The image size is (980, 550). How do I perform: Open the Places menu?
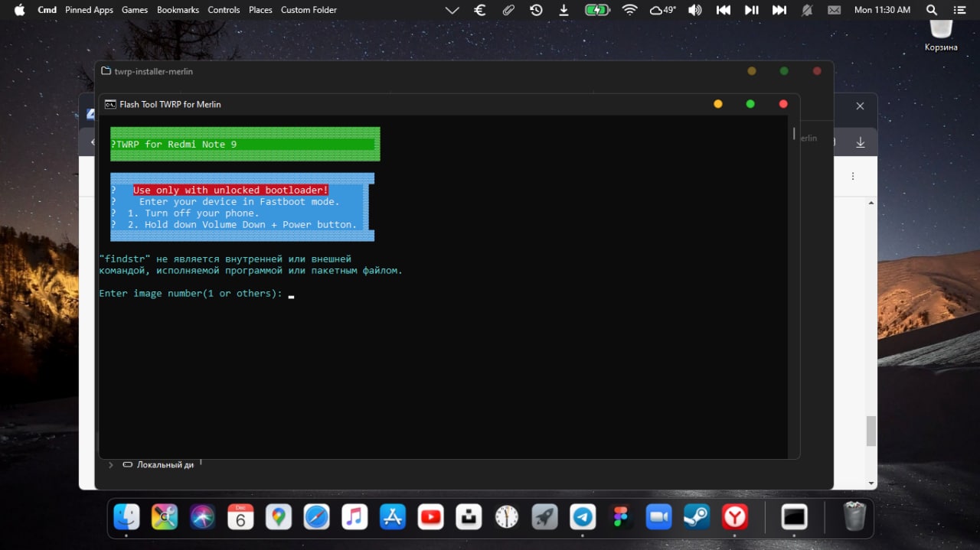(260, 10)
